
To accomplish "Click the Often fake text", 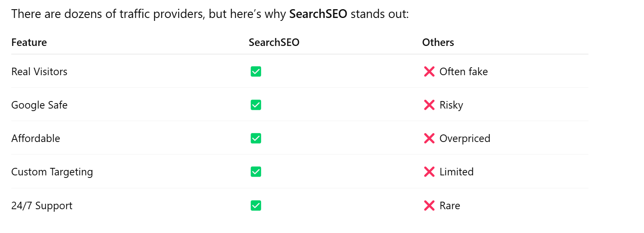I will (464, 71).
